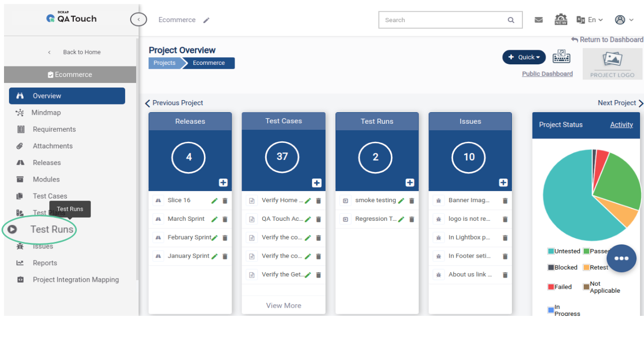Edit the QA Touch Ac... test case
The image size is (644, 338).
tap(308, 219)
